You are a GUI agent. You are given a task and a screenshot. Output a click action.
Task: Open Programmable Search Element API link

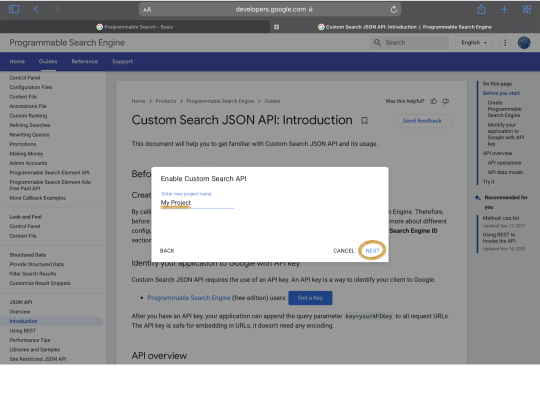click(x=49, y=173)
